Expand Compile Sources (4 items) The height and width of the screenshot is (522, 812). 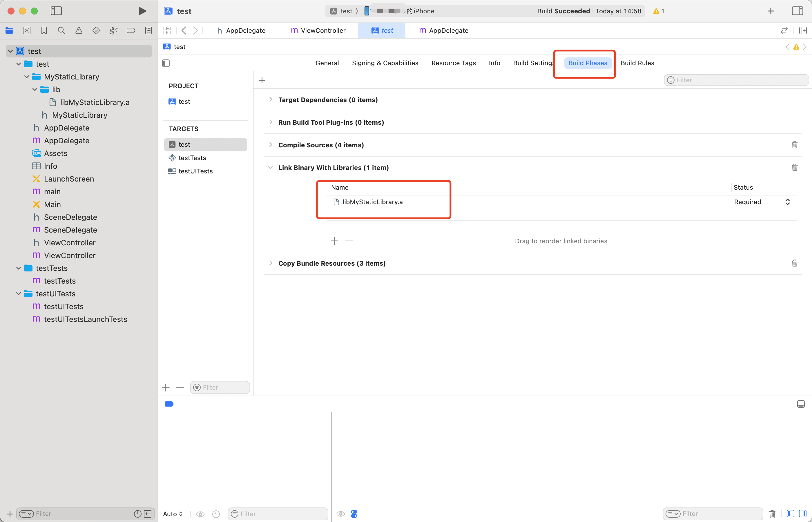pos(271,145)
